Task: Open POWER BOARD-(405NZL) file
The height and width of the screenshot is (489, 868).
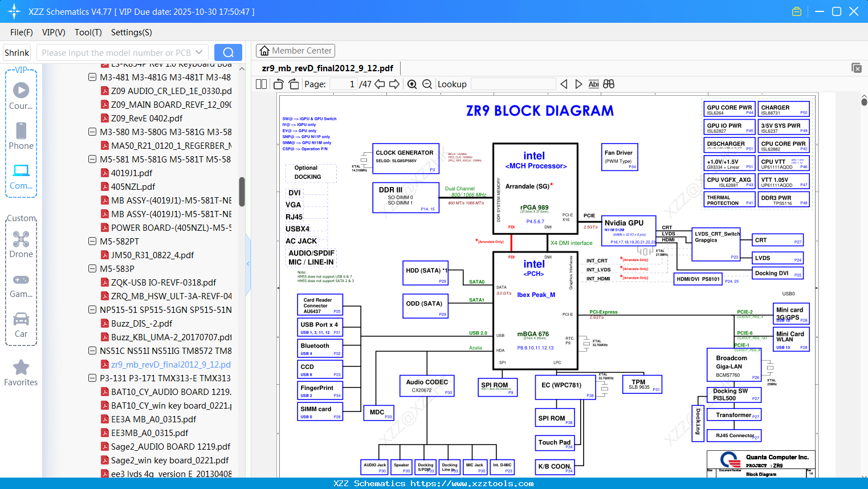Action: [x=171, y=227]
